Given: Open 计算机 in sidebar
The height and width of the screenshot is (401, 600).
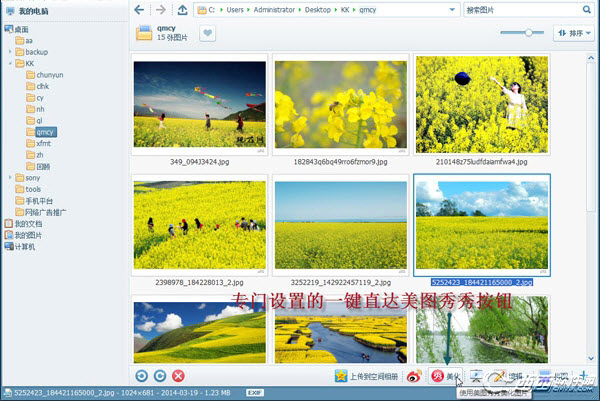Looking at the screenshot, I should (x=20, y=246).
